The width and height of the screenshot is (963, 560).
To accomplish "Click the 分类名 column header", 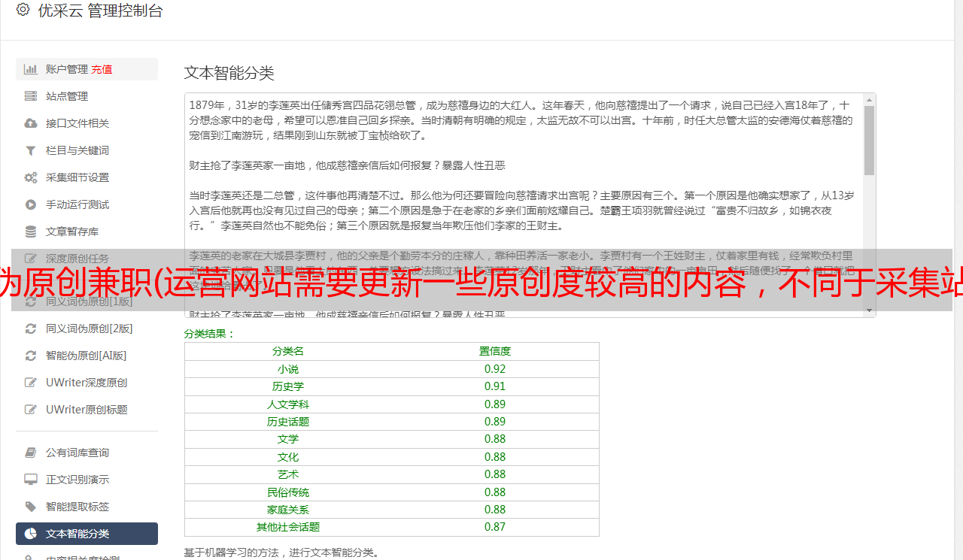I will click(288, 351).
